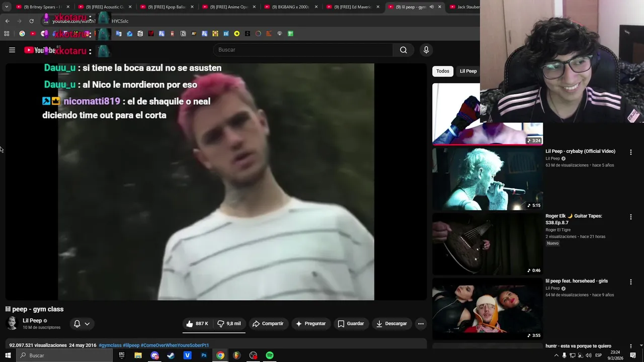Click the Buscar search field on YouTube
The image size is (644, 362).
(x=303, y=50)
